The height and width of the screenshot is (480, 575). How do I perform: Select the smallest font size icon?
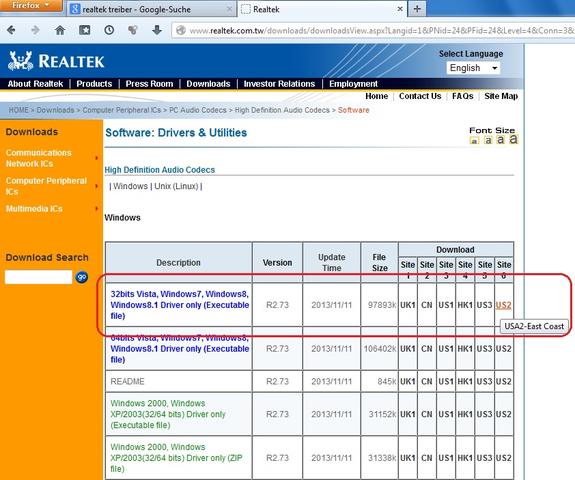[475, 140]
